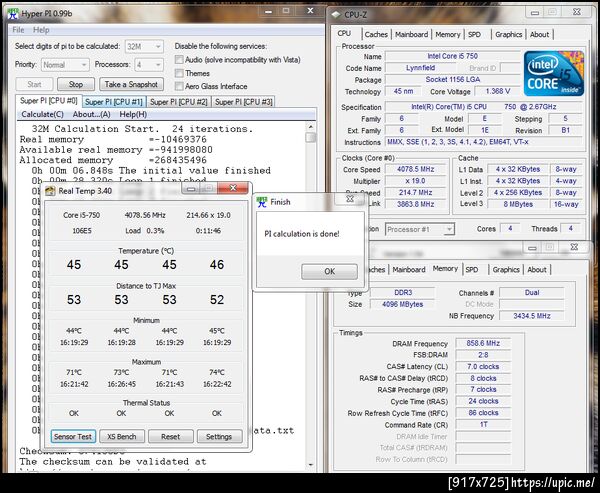Select the Caches tab in top CPU-Z
This screenshot has height=493, width=600.
tap(376, 34)
